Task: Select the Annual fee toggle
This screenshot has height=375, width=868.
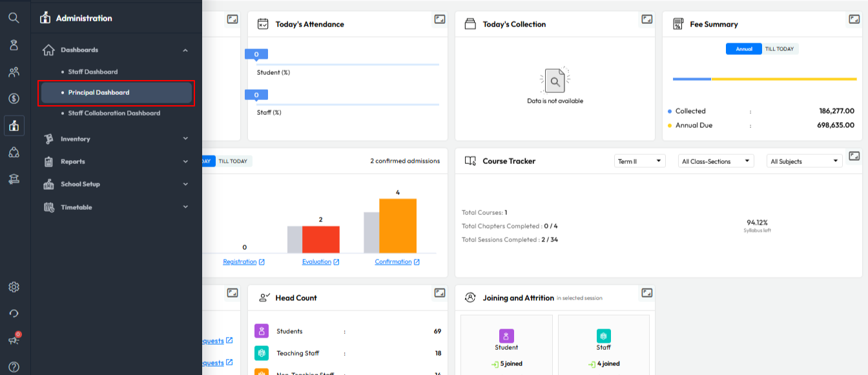Action: [x=744, y=49]
